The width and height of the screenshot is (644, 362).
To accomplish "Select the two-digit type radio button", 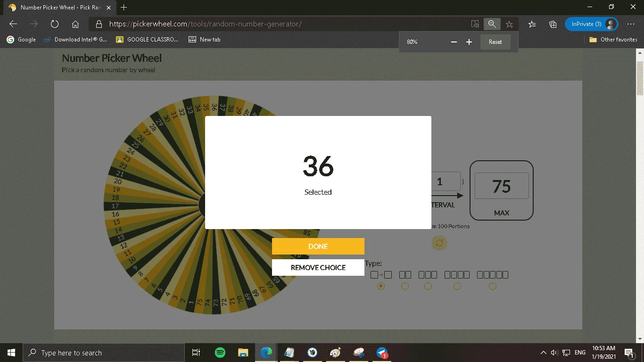I will click(405, 286).
